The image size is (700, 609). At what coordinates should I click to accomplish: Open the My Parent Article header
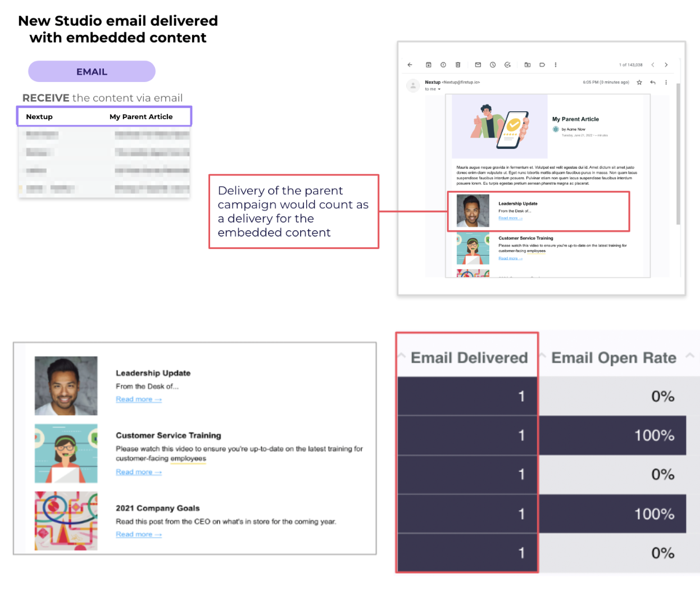575,119
